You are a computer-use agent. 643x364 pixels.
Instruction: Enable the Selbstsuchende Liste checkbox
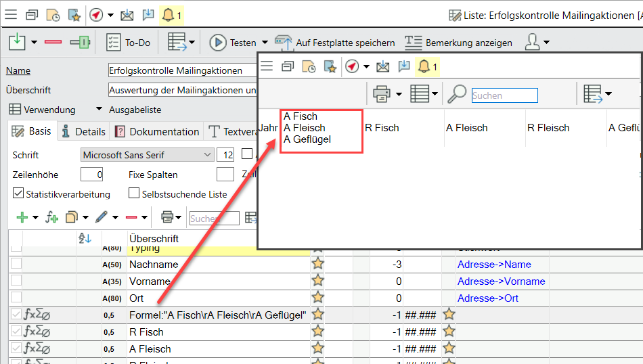[134, 194]
